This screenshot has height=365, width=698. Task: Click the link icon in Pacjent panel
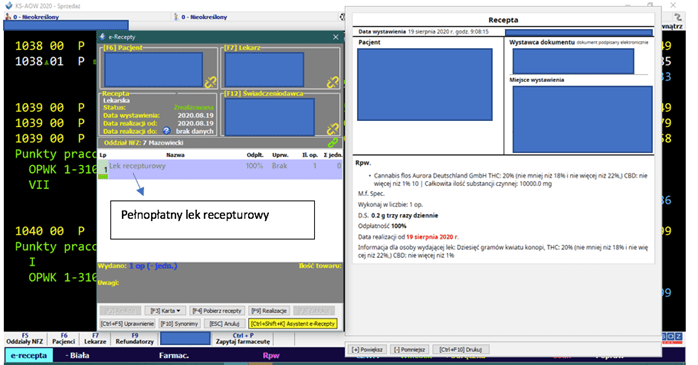tap(210, 82)
